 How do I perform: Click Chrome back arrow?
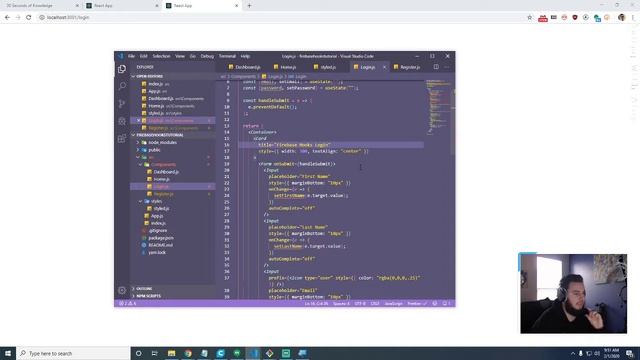(x=7, y=17)
